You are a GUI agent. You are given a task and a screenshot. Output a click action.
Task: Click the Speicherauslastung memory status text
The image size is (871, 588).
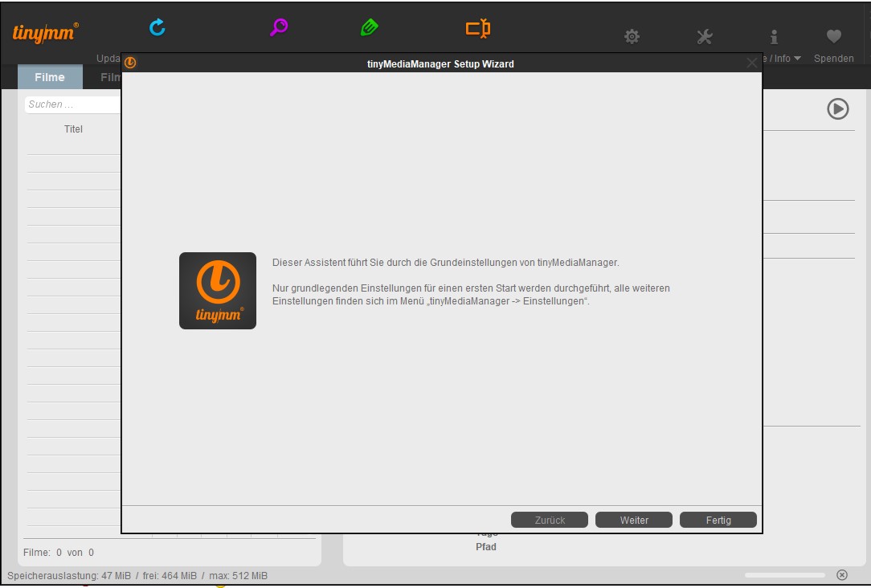click(137, 576)
